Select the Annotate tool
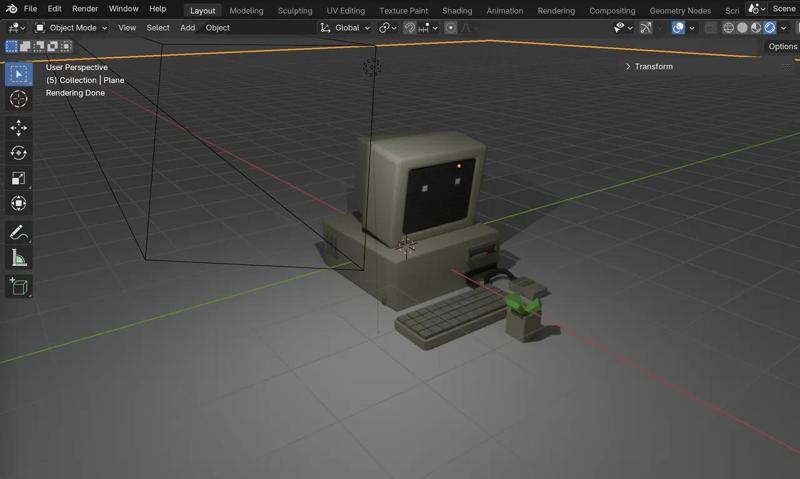This screenshot has height=479, width=800. [19, 233]
